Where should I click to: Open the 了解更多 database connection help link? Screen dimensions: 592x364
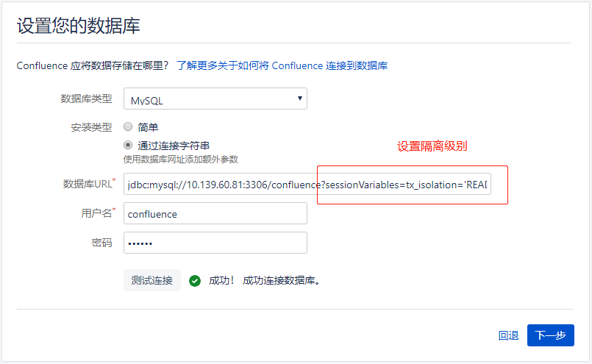coord(282,65)
